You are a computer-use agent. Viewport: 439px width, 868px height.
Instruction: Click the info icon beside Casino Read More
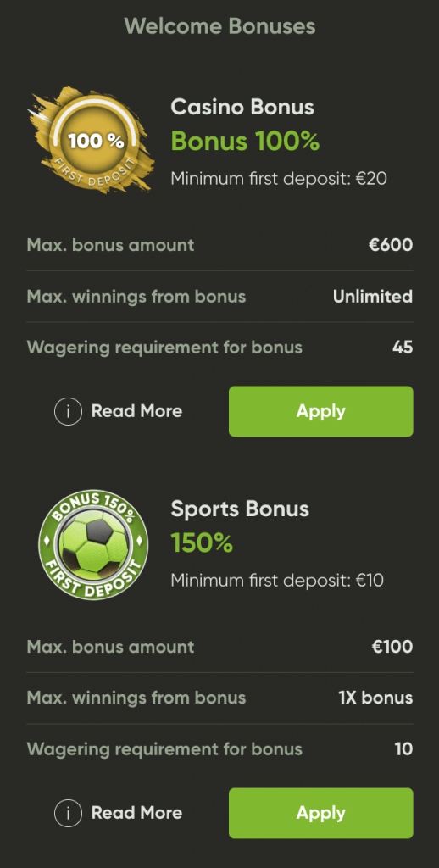click(x=68, y=411)
